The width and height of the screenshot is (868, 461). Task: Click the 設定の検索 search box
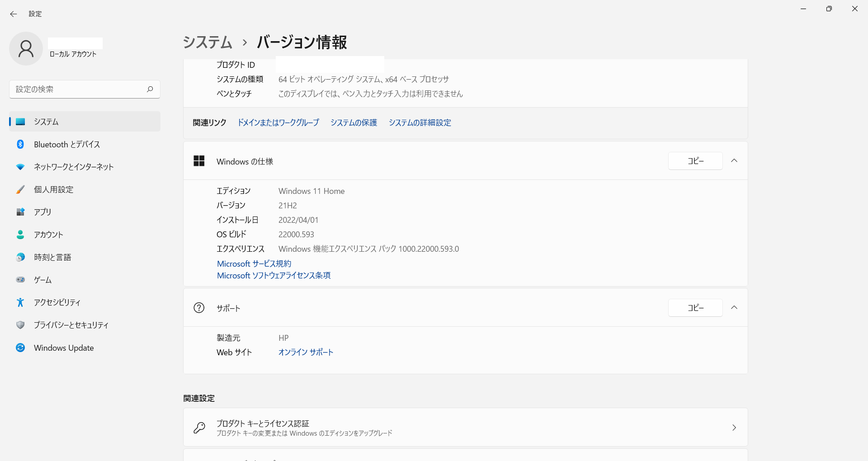pyautogui.click(x=85, y=89)
